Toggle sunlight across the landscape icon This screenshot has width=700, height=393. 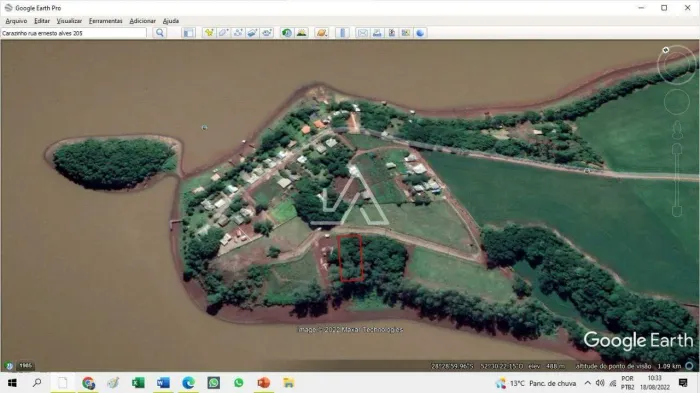(302, 33)
